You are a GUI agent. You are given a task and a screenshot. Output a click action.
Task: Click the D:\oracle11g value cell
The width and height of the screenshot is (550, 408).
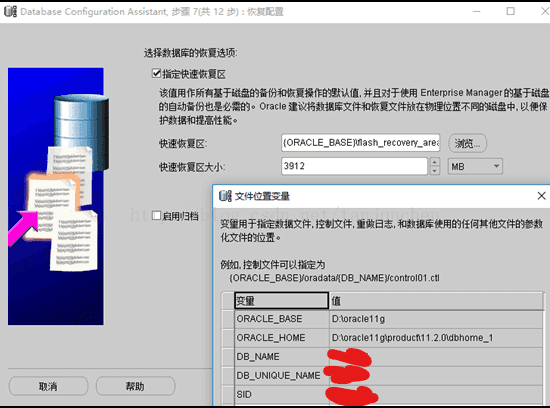436,319
